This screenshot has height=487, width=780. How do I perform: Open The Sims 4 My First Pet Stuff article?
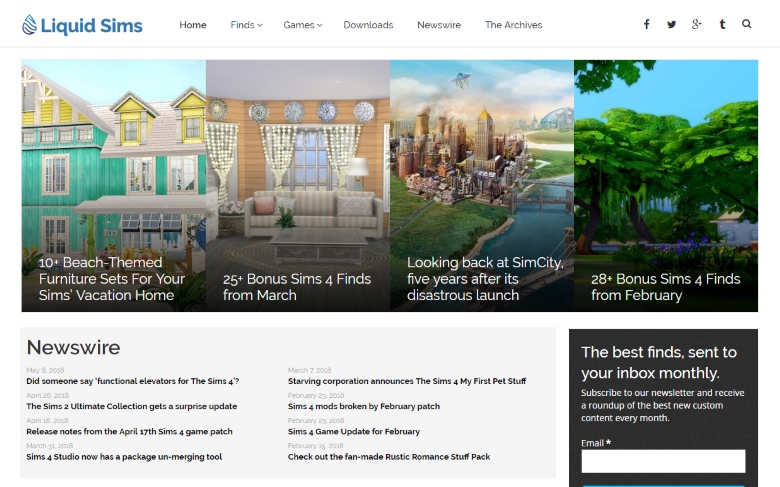(x=407, y=381)
